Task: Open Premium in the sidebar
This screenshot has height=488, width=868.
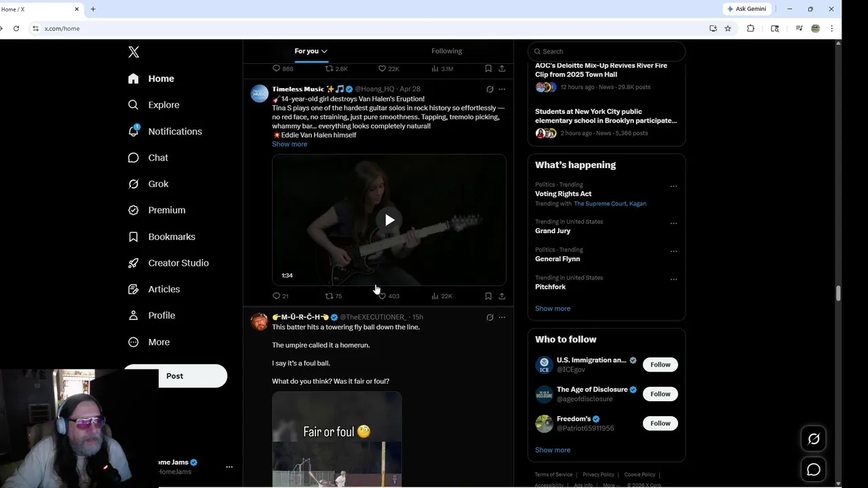Action: pyautogui.click(x=157, y=210)
